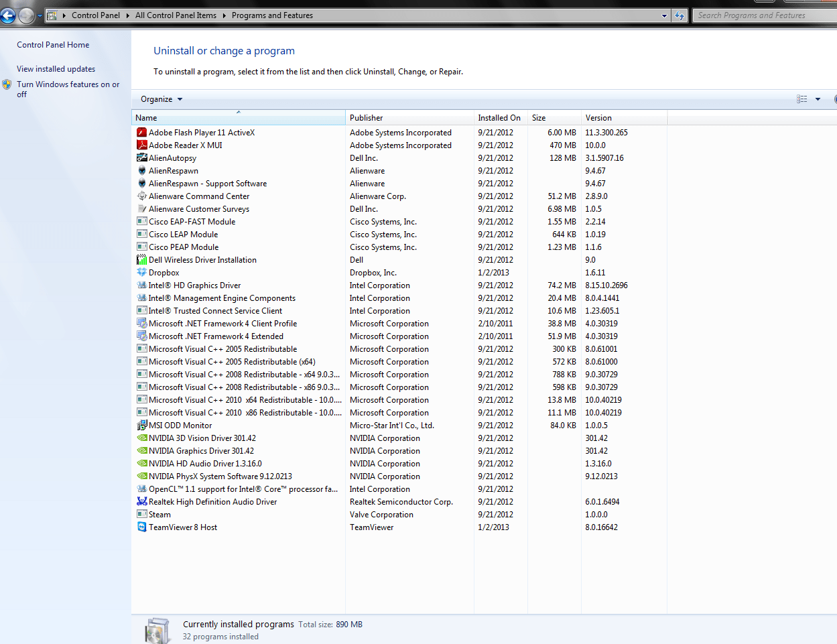Change view using the view icon button
Image resolution: width=837 pixels, height=644 pixels.
coord(801,99)
